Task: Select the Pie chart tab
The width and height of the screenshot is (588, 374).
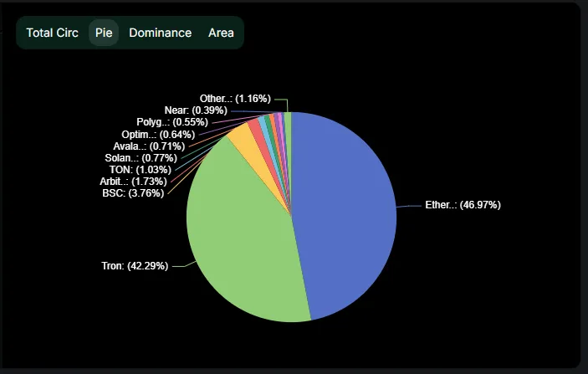Action: tap(104, 33)
